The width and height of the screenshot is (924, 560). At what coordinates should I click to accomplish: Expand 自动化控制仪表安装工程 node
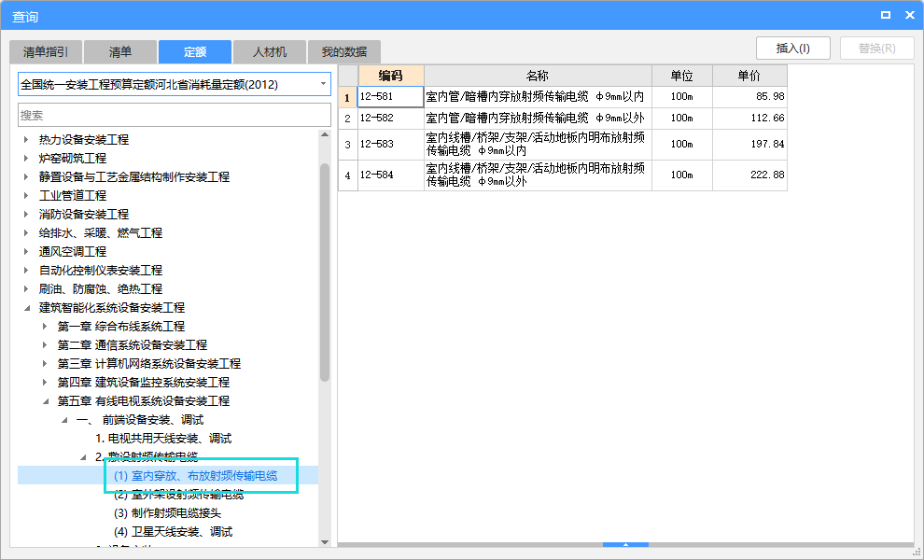tap(26, 271)
